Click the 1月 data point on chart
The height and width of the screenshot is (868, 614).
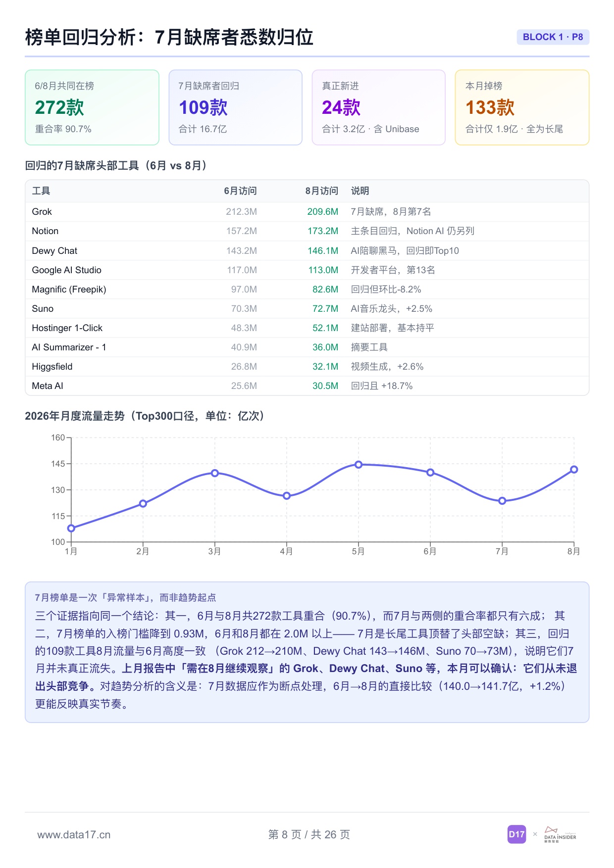[71, 529]
